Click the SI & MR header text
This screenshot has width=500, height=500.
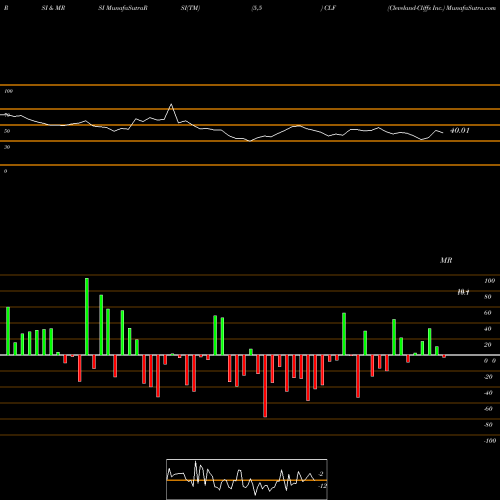pyautogui.click(x=53, y=8)
